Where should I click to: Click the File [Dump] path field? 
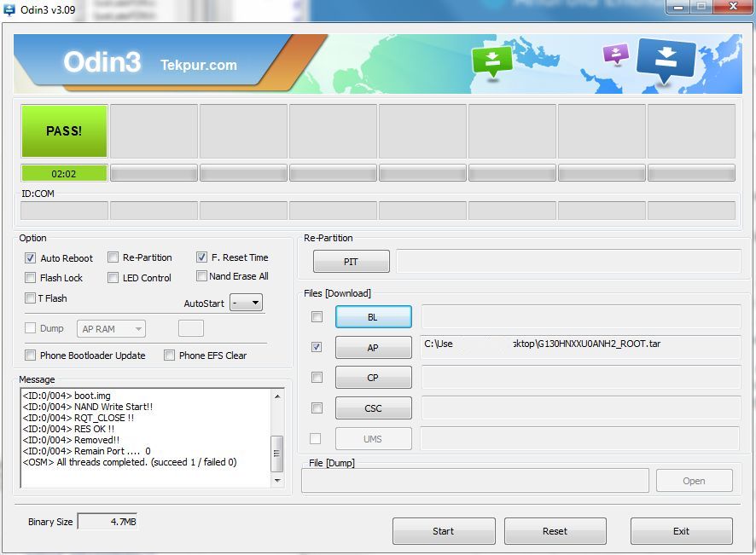[475, 480]
